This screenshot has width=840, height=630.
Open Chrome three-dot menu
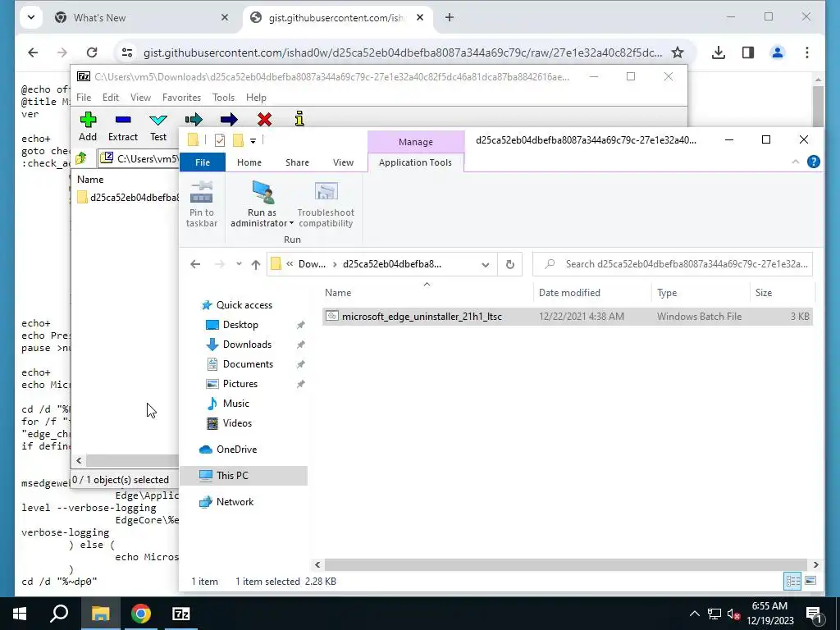tap(807, 52)
